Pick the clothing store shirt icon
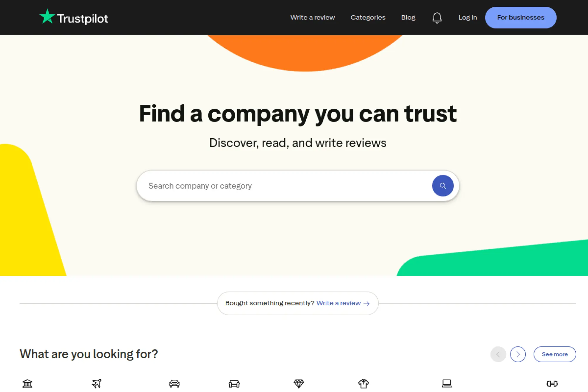Image resolution: width=588 pixels, height=392 pixels. pos(364,383)
